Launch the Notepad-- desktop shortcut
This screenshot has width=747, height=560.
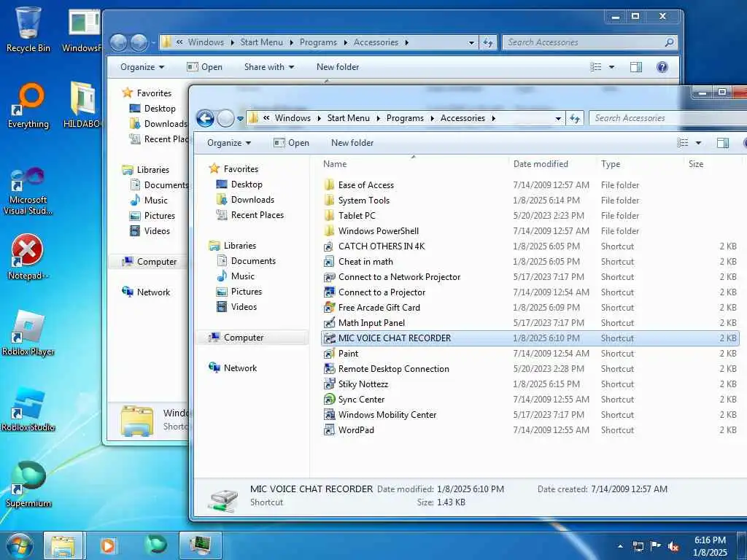pos(28,257)
